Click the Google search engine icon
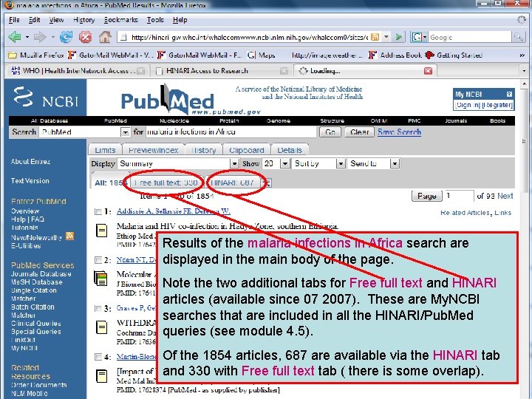This screenshot has height=399, width=532. (x=417, y=37)
